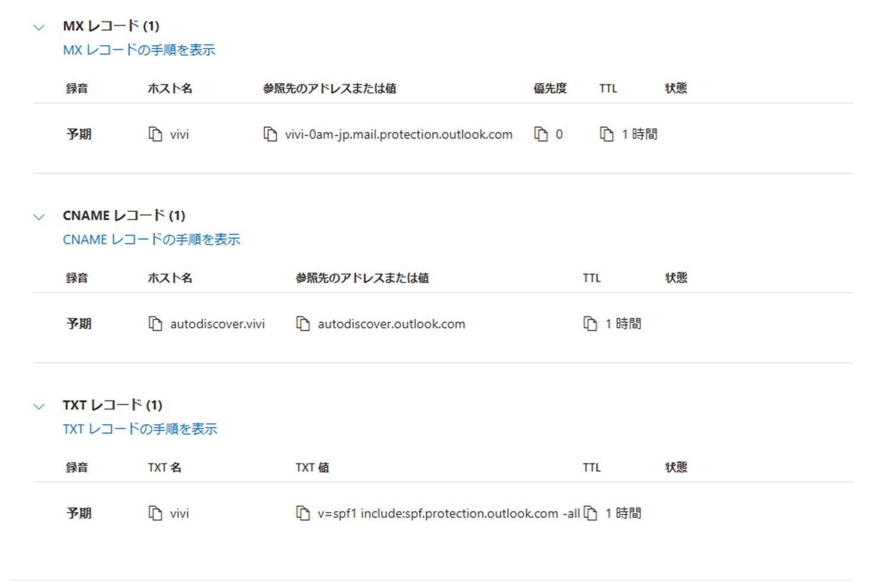Screen dimensions: 875x588
Task: Copy the CNAME record TTL value
Action: [590, 324]
